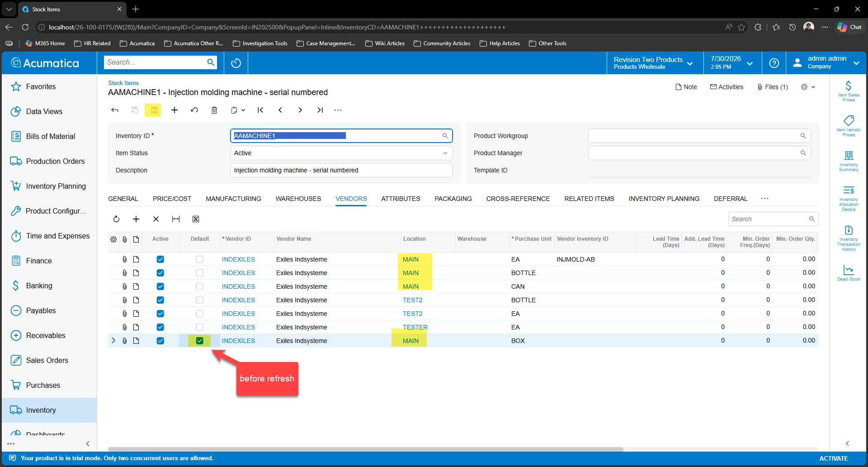Screen dimensions: 868x467
Task: Uncheck Default for MAIN BOX row
Action: [200, 341]
